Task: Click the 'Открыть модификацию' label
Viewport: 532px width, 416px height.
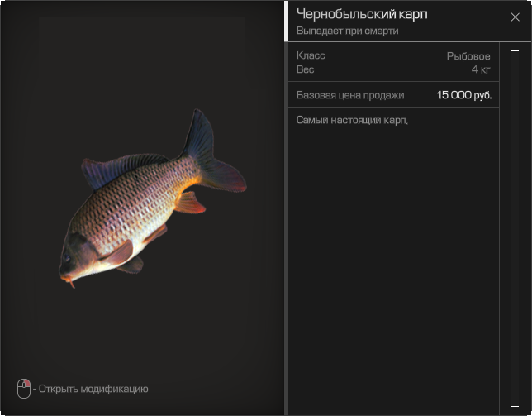Action: [93, 389]
